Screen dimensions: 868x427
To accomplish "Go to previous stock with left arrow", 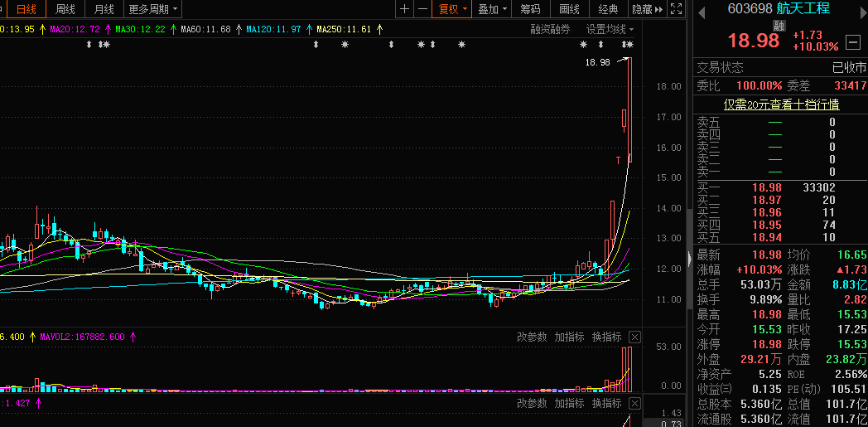I will pyautogui.click(x=702, y=9).
